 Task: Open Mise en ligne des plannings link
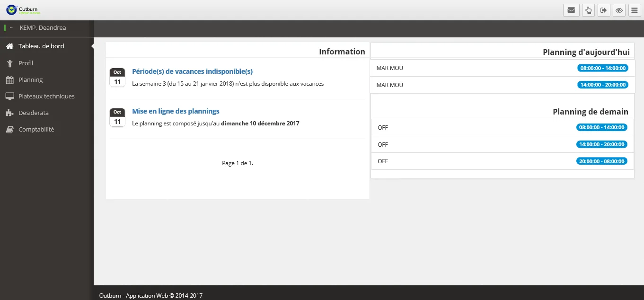pyautogui.click(x=176, y=111)
